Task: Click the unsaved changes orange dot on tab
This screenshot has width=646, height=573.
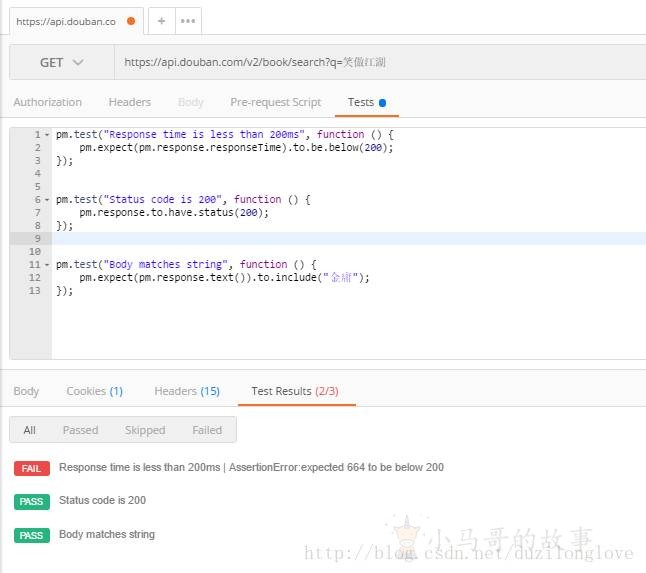Action: click(131, 21)
